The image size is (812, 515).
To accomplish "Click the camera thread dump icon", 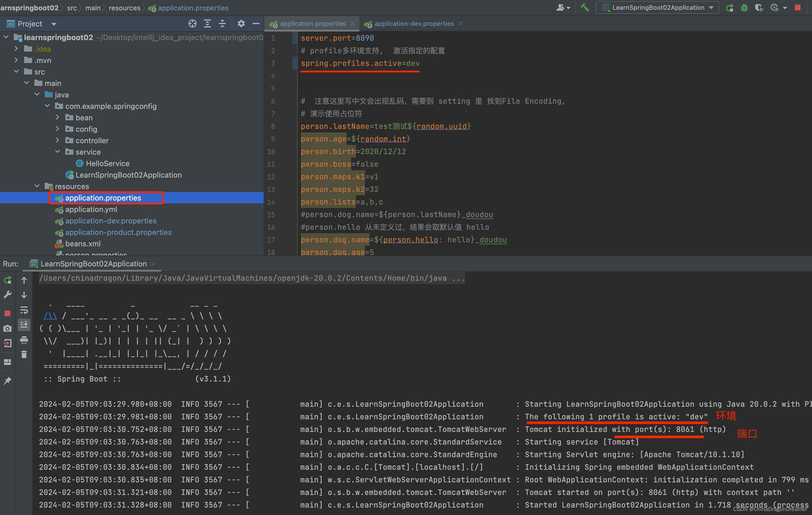I will click(x=7, y=328).
